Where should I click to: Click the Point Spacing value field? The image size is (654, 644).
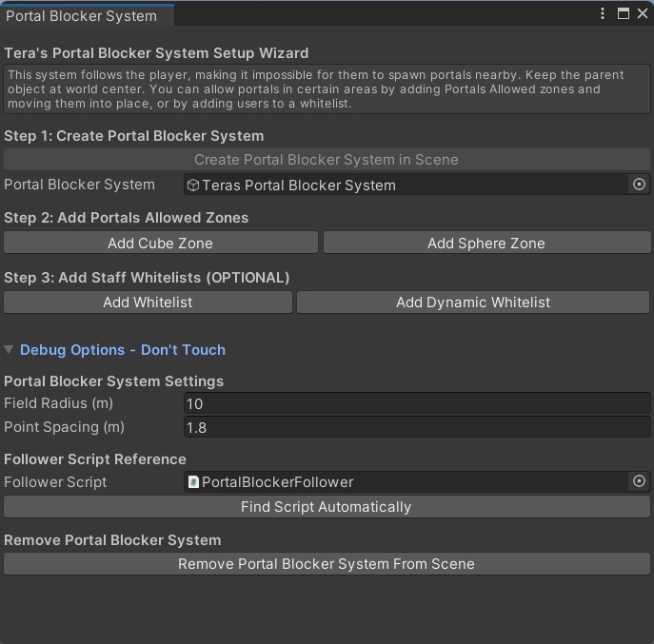click(x=416, y=427)
